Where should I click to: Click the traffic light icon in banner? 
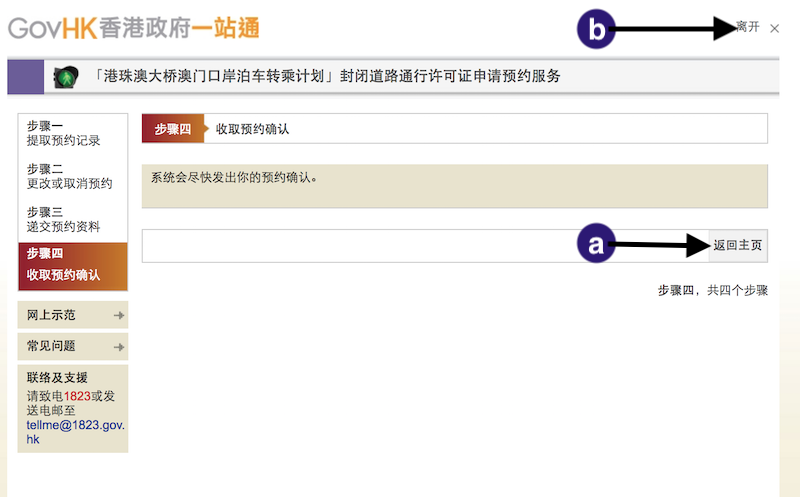coord(67,77)
